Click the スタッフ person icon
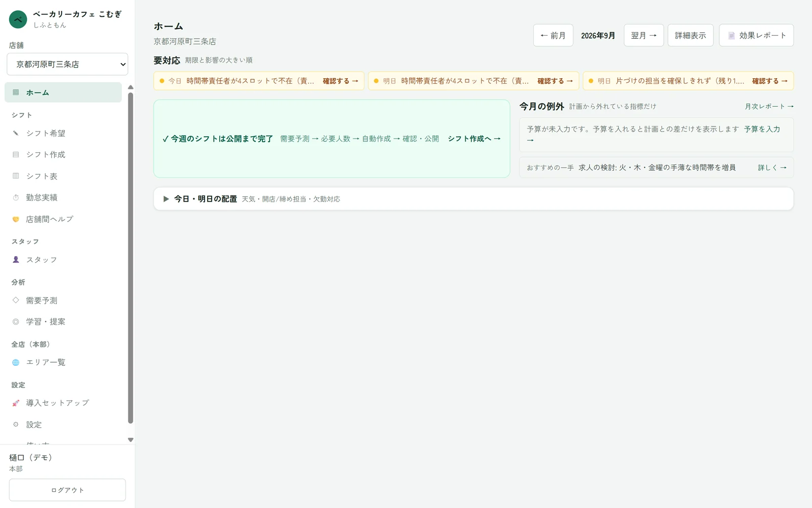 [x=16, y=260]
